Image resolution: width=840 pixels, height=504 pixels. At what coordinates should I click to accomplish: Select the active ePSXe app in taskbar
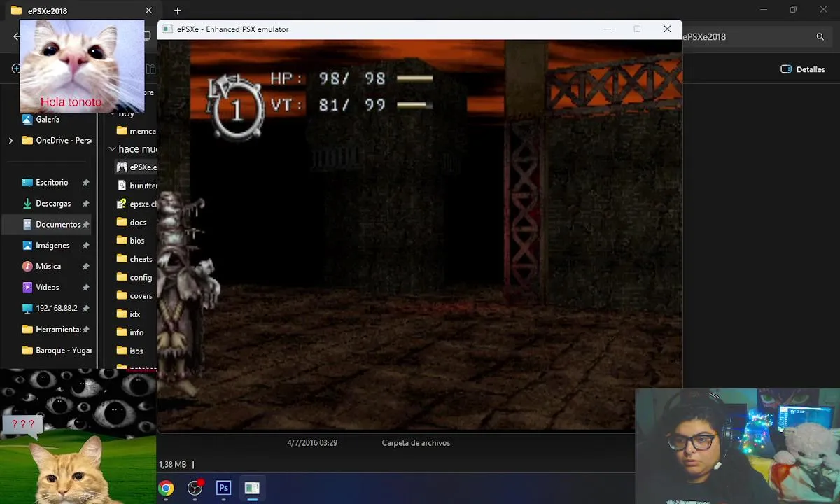[252, 488]
